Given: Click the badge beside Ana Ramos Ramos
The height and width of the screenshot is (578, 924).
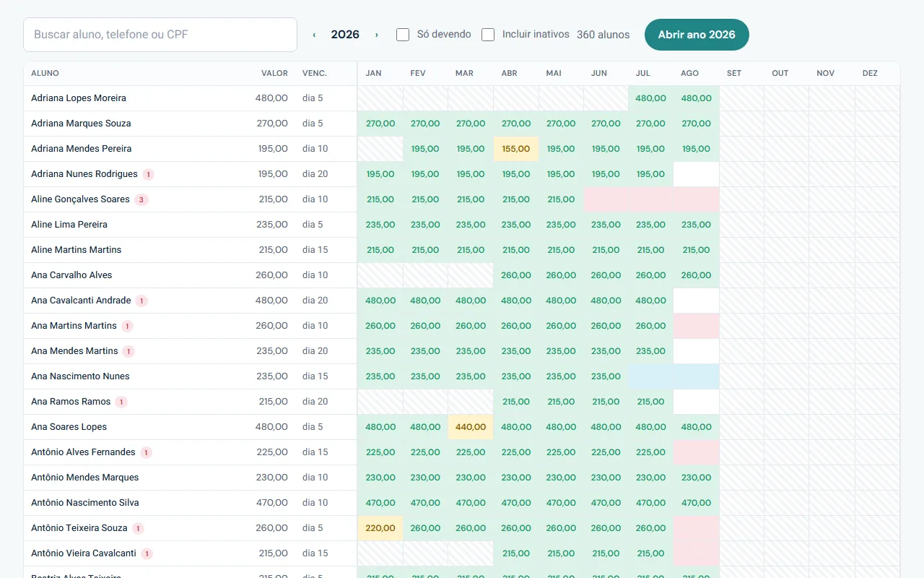Looking at the screenshot, I should (121, 402).
